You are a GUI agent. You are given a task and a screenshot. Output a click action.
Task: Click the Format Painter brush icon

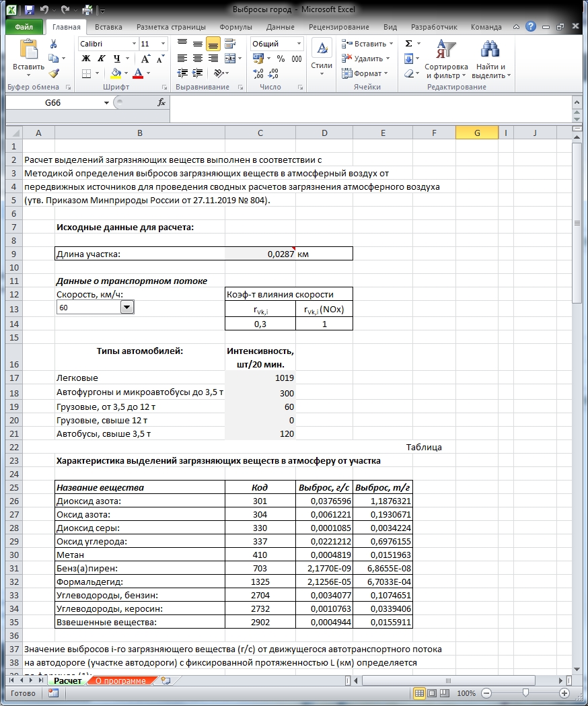click(54, 73)
